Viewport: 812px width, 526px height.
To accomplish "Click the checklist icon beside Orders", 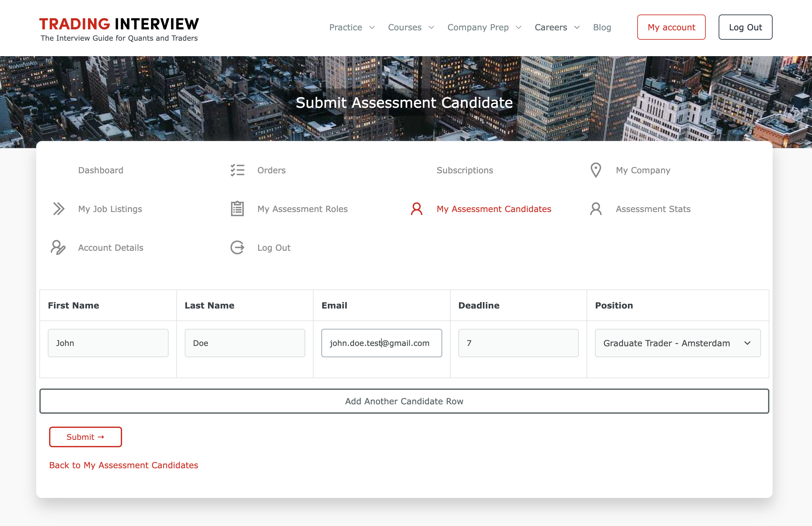I will coord(237,170).
